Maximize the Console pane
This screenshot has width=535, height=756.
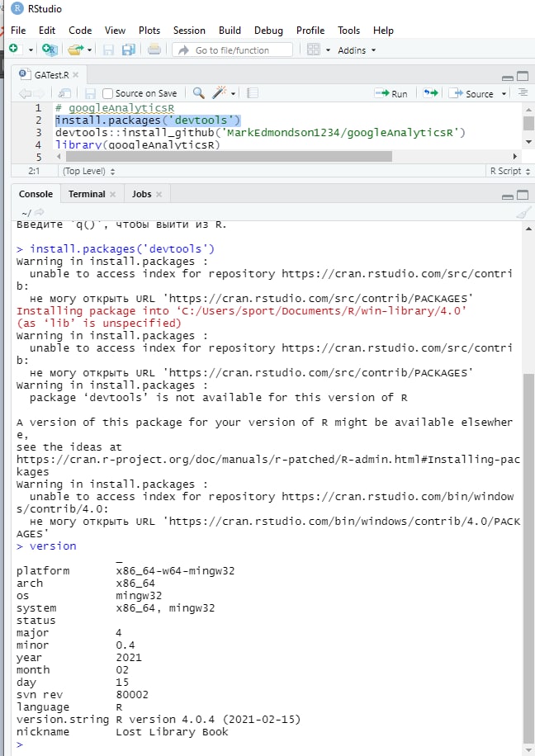pyautogui.click(x=523, y=195)
